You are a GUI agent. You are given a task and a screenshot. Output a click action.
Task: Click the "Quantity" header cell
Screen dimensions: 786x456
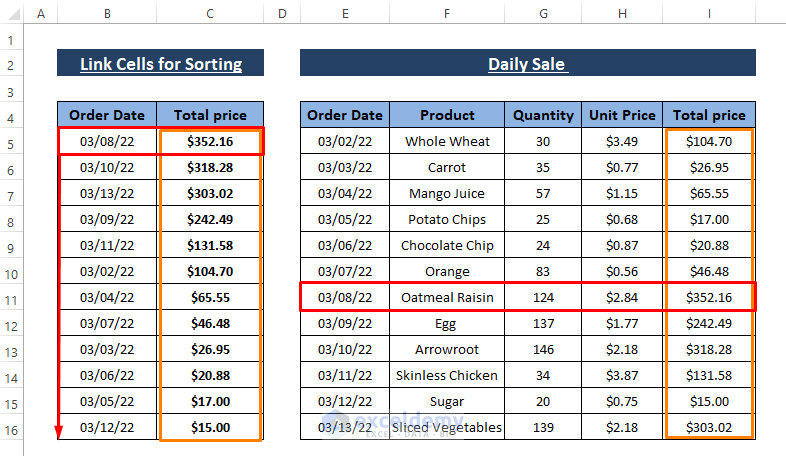tap(543, 115)
